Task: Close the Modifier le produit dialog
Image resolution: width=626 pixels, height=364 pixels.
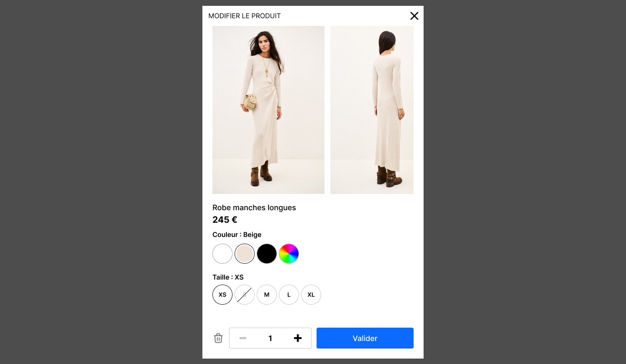Action: pyautogui.click(x=414, y=16)
